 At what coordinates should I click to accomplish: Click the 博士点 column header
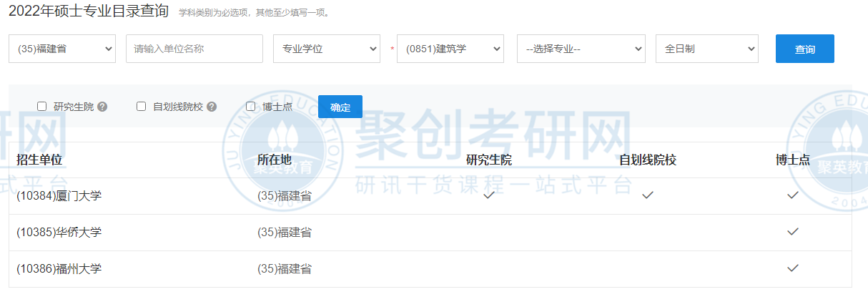(x=793, y=160)
